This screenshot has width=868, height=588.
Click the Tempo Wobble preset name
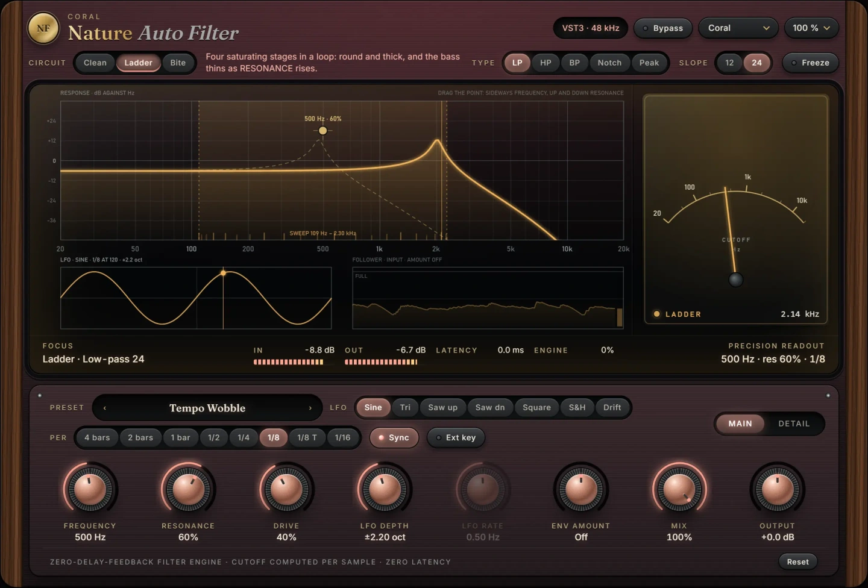click(207, 408)
